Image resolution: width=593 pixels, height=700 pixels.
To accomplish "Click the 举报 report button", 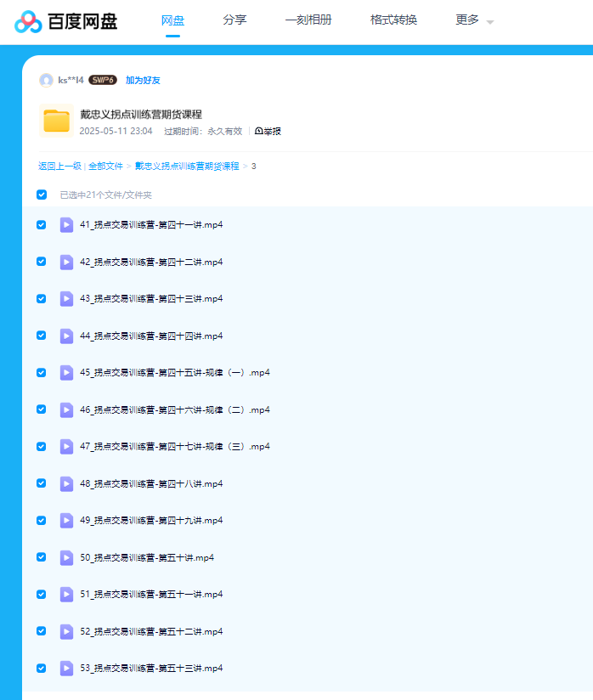I will pyautogui.click(x=268, y=131).
